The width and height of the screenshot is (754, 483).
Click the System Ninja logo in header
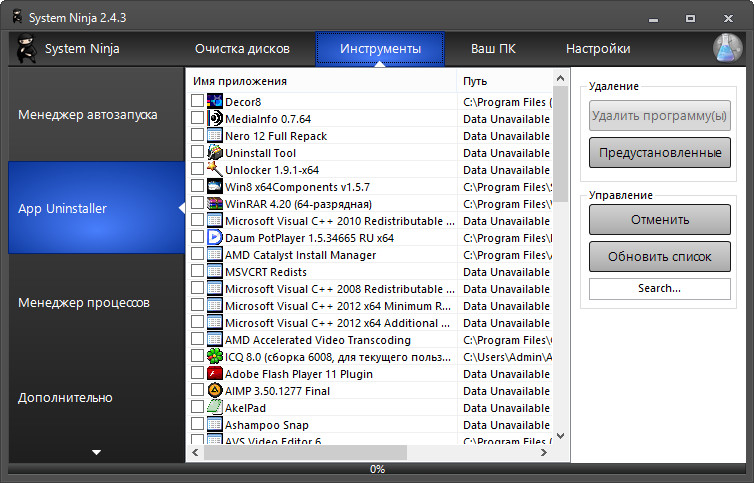pyautogui.click(x=27, y=48)
